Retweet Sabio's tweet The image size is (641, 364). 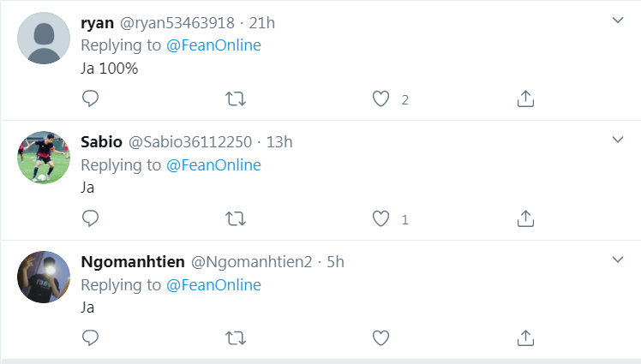(x=235, y=219)
